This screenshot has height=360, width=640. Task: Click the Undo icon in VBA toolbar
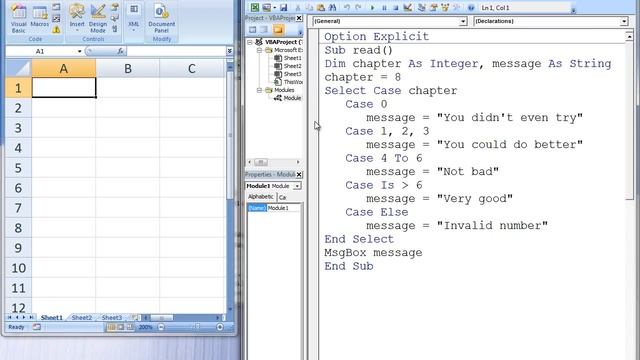[347, 7]
